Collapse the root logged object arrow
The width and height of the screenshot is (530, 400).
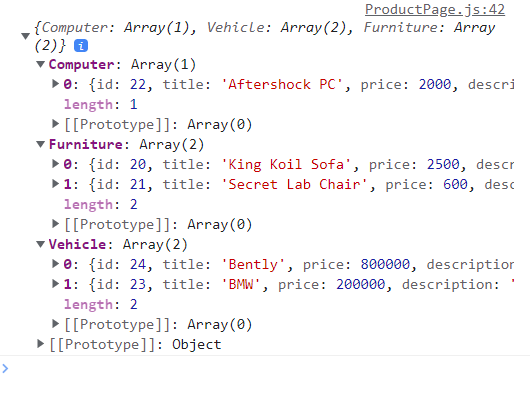coord(25,36)
